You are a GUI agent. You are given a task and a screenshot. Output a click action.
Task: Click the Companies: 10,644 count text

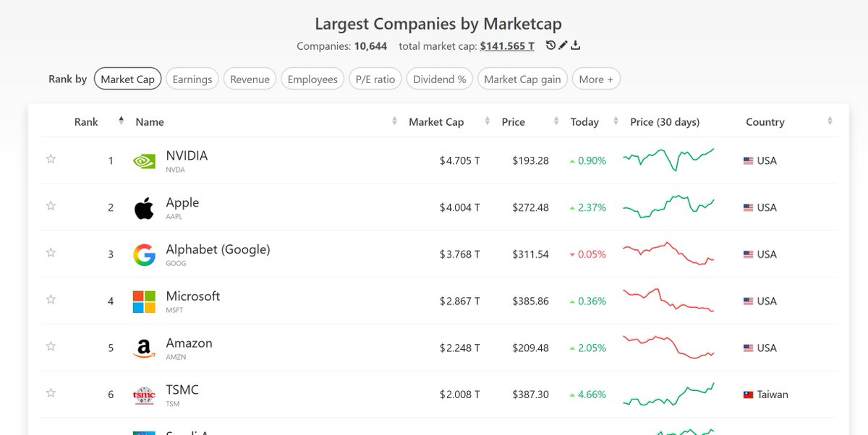click(341, 46)
